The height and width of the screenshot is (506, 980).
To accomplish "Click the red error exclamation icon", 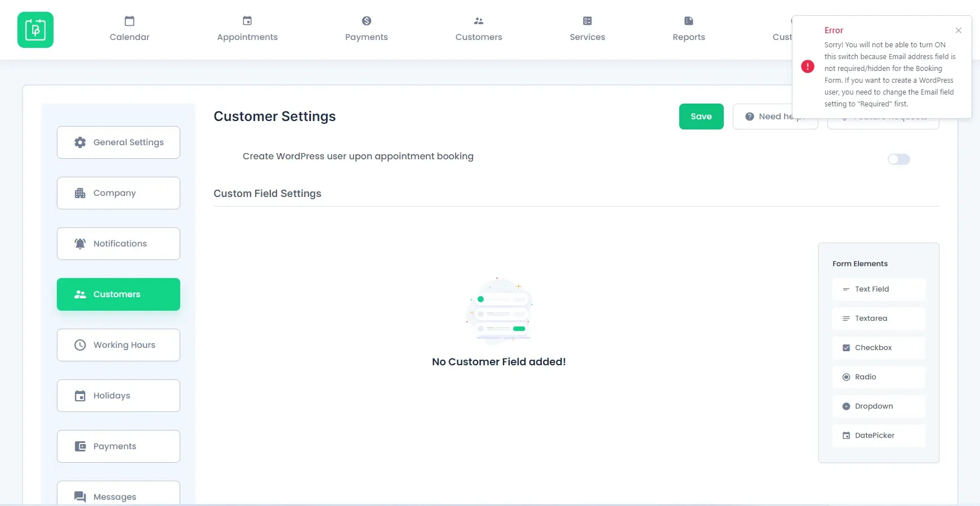I will [808, 66].
